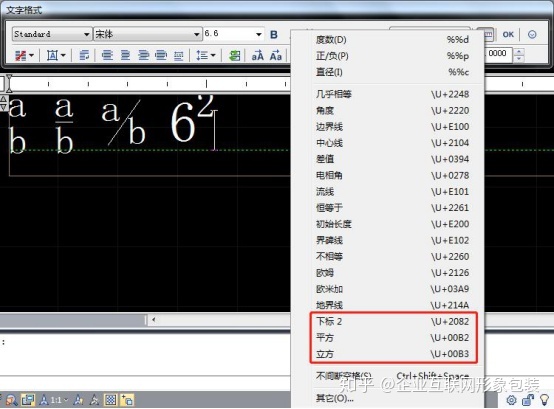Toggle the grid pattern status bar icon
This screenshot has height=409, width=554.
tap(110, 400)
